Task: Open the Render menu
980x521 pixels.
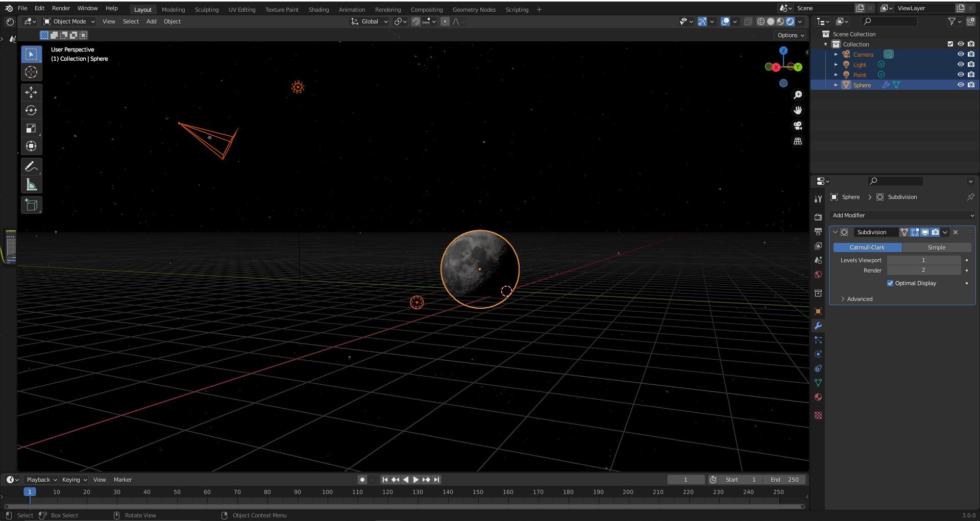Action: click(x=61, y=8)
